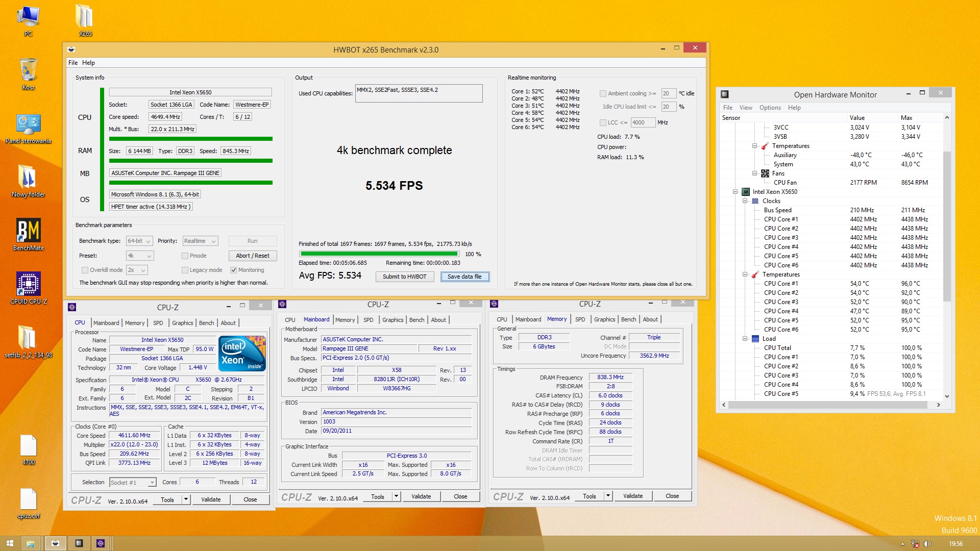Click the Open Hardware Monitor title bar icon
The width and height of the screenshot is (980, 551).
[x=725, y=94]
